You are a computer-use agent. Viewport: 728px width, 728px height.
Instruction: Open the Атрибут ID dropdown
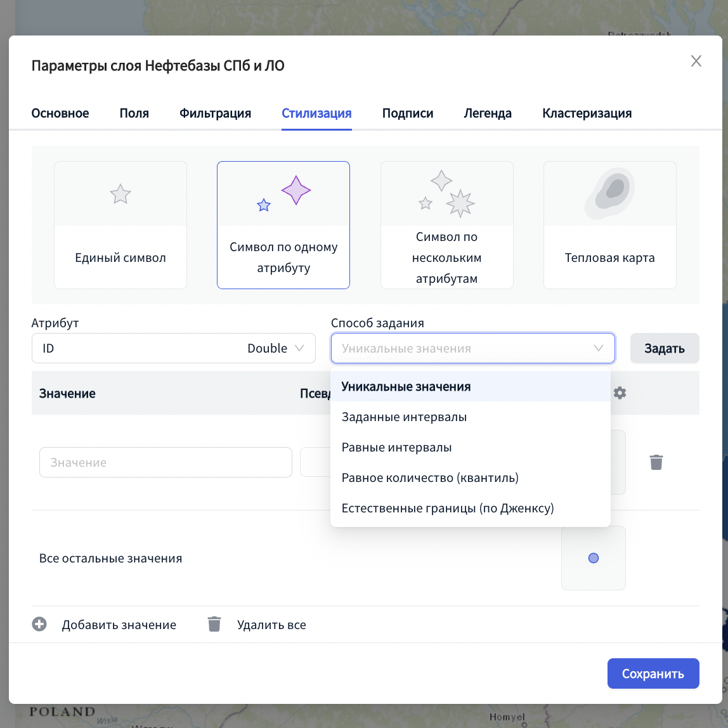click(173, 348)
